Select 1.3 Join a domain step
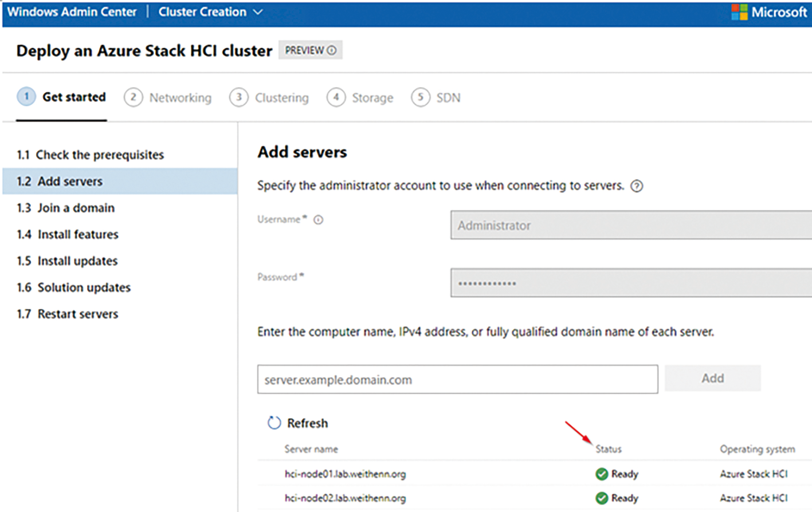Screen dimensions: 812x512 pyautogui.click(x=120, y=208)
